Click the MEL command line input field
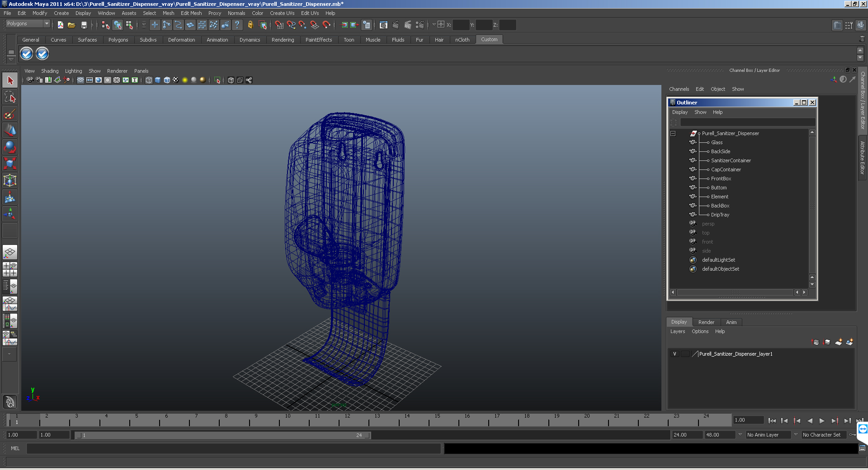 [x=234, y=448]
